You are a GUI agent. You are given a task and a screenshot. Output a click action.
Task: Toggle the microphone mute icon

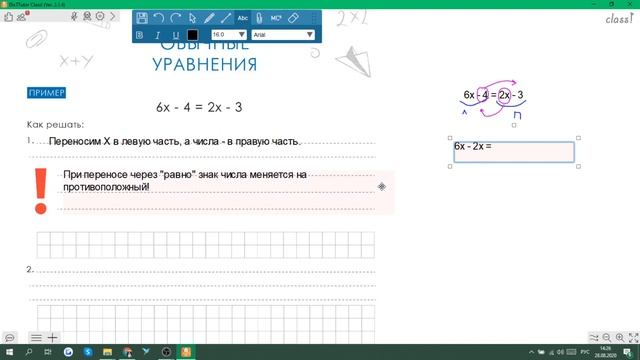tap(74, 16)
